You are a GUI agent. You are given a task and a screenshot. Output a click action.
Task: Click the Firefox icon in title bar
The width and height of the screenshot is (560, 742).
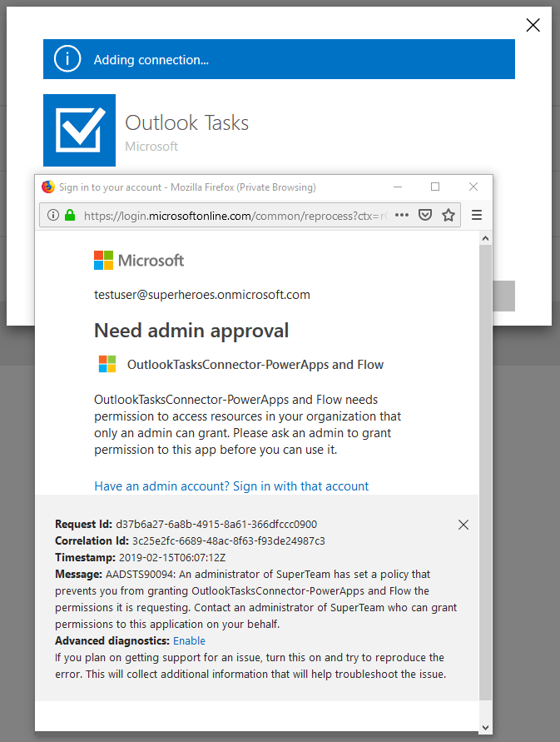48,187
